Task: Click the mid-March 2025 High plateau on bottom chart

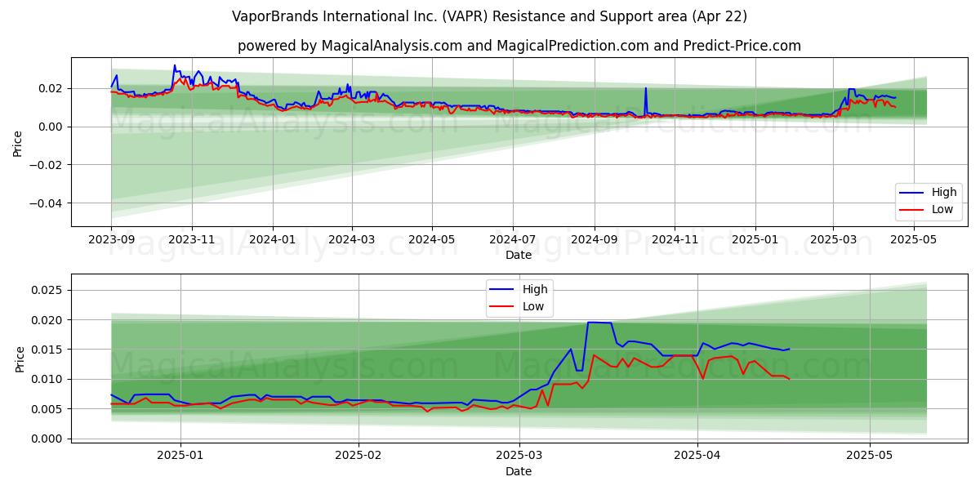Action: [x=599, y=323]
